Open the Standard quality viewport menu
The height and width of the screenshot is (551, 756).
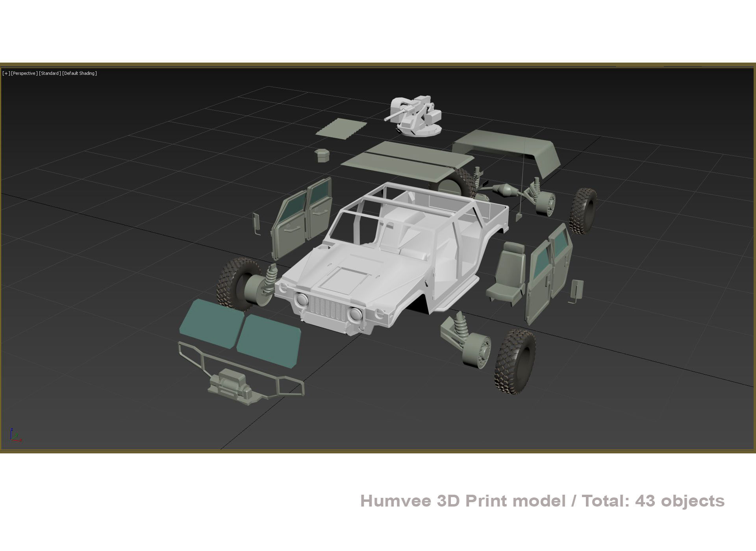(x=50, y=73)
